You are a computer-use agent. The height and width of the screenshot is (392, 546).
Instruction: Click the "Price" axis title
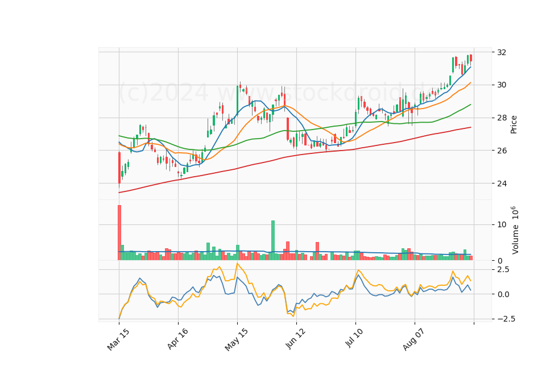pyautogui.click(x=514, y=124)
